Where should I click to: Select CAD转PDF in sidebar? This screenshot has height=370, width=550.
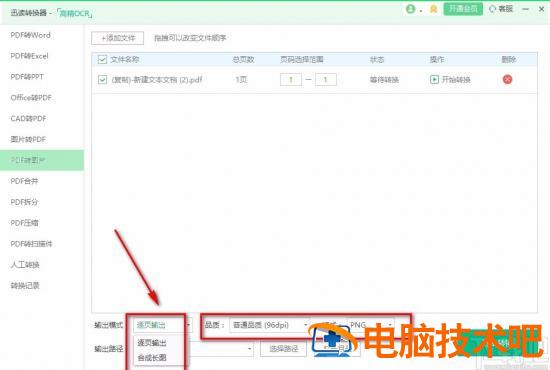(28, 118)
